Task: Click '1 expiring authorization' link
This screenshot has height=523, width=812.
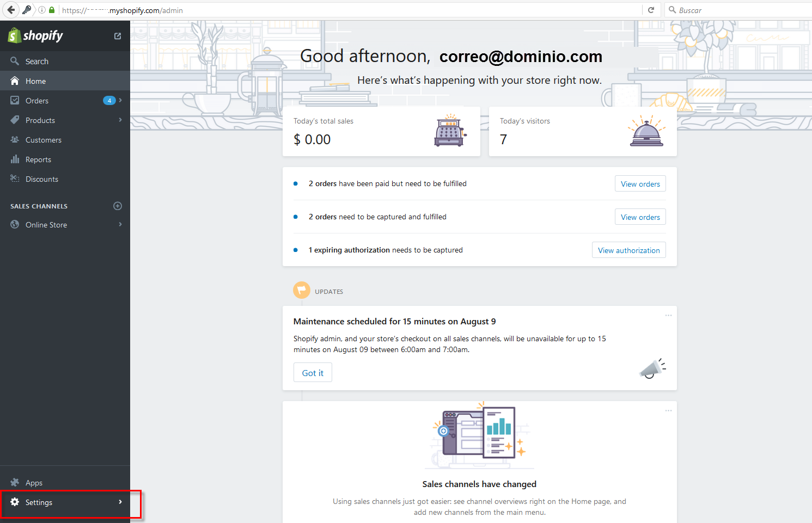Action: (x=349, y=250)
